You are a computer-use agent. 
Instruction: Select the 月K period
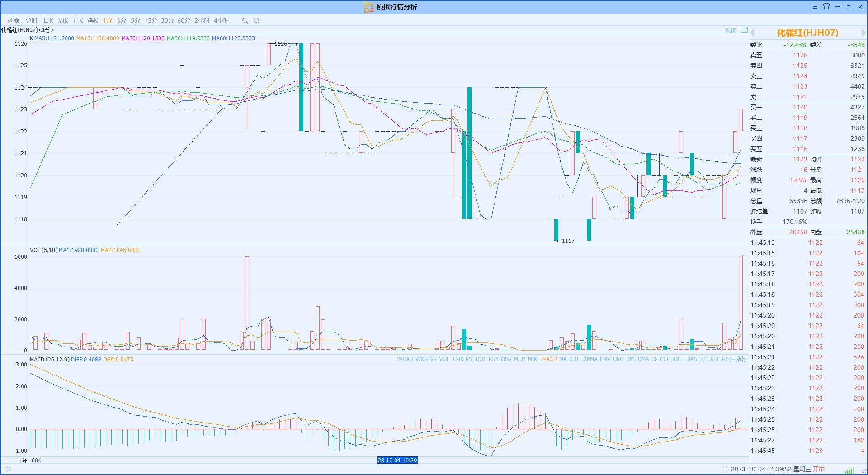pyautogui.click(x=78, y=20)
